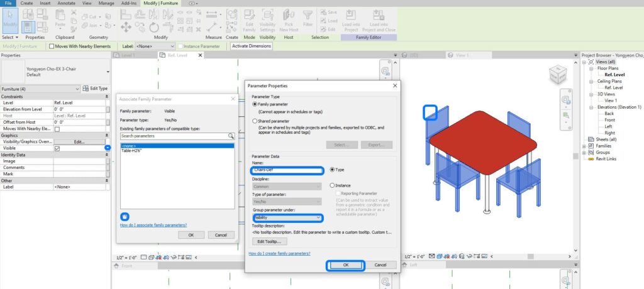The height and width of the screenshot is (289, 644).
Task: Choose the Instance radio option
Action: coord(332,185)
